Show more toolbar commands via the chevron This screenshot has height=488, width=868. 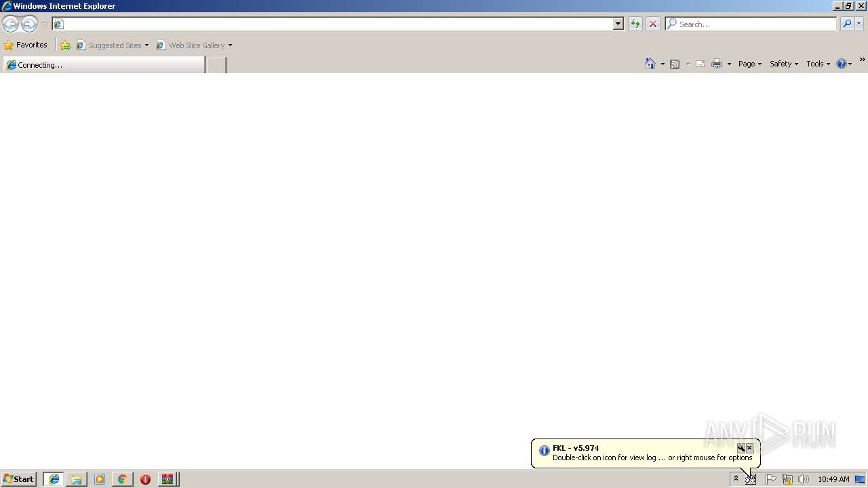click(862, 60)
